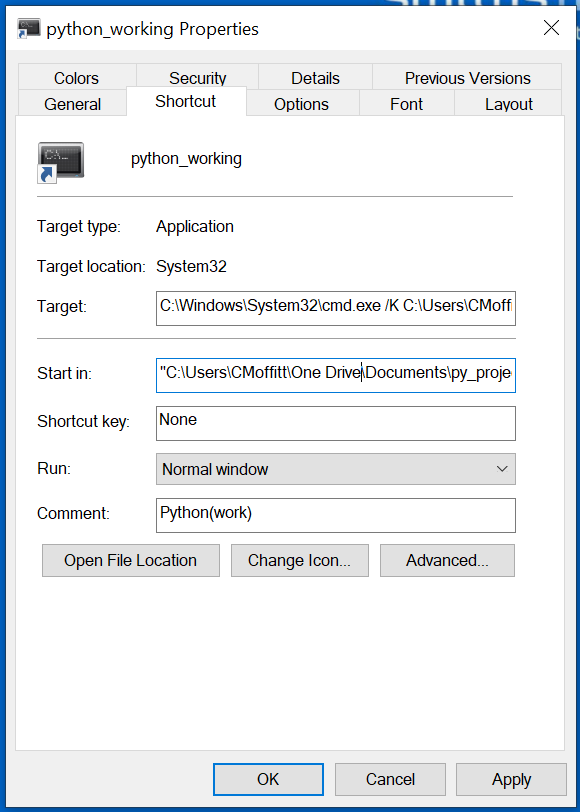Click the command prompt shortcut icon
The height and width of the screenshot is (812, 580).
[x=61, y=163]
